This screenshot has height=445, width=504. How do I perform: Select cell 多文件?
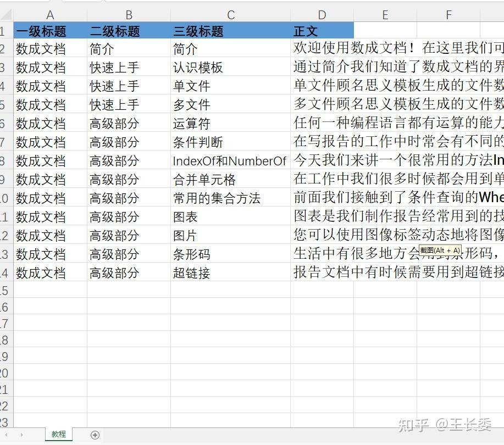coord(230,104)
